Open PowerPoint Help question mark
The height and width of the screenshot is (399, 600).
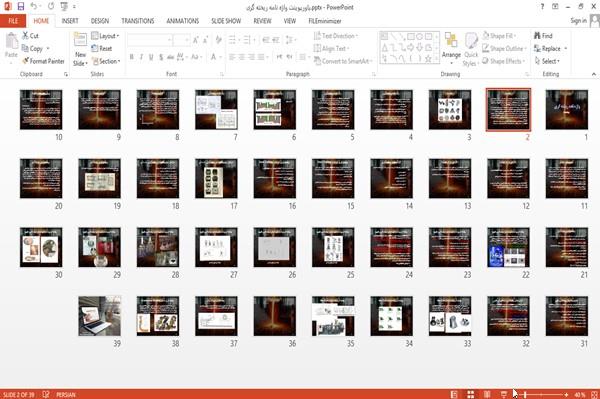click(x=542, y=7)
